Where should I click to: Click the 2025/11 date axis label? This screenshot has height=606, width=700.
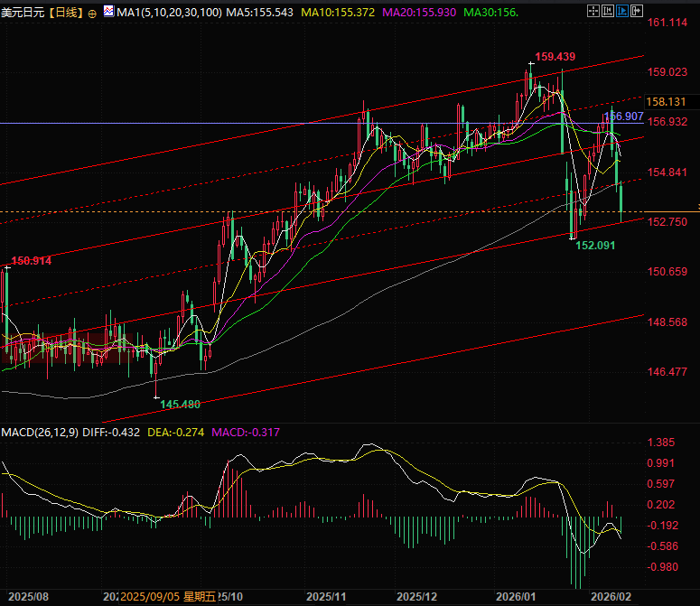[326, 597]
